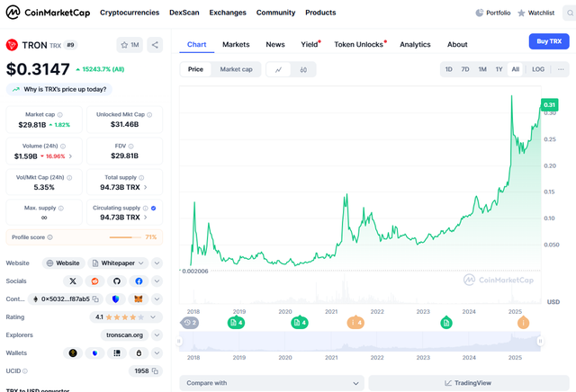Screen dimensions: 576x392
Task: Click the share icon button
Action: [155, 45]
